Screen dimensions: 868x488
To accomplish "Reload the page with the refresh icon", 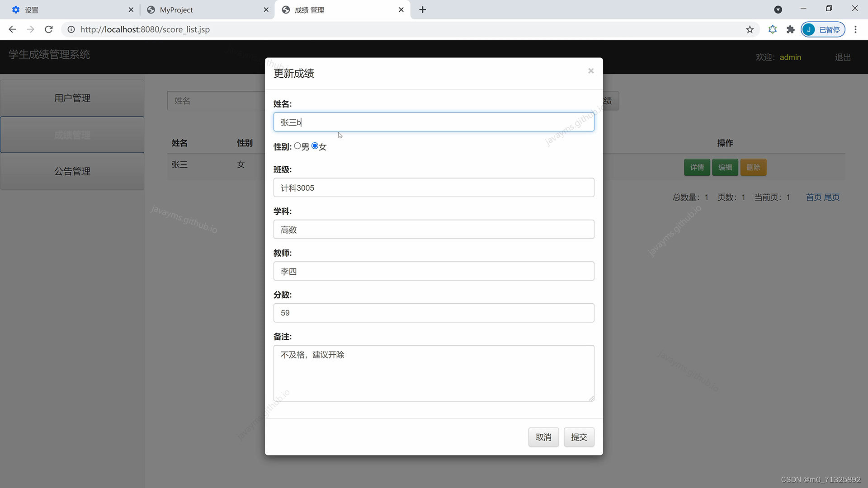I will pos(49,29).
